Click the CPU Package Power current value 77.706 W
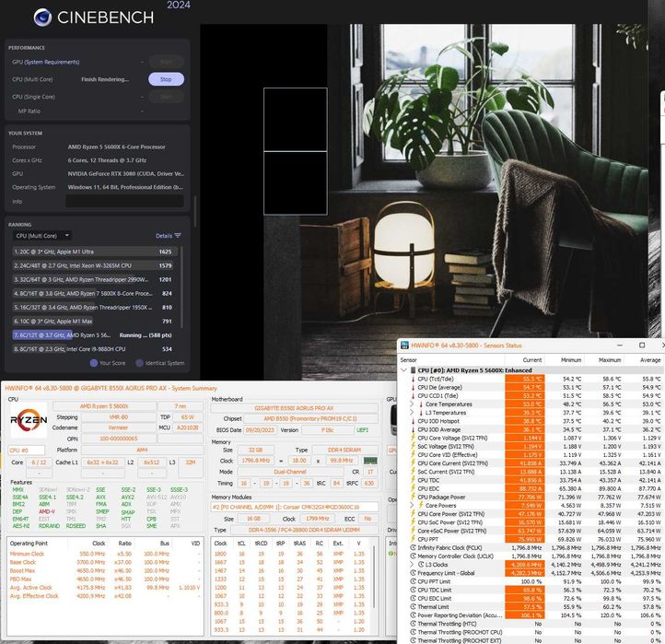This screenshot has width=665, height=644. tap(525, 497)
